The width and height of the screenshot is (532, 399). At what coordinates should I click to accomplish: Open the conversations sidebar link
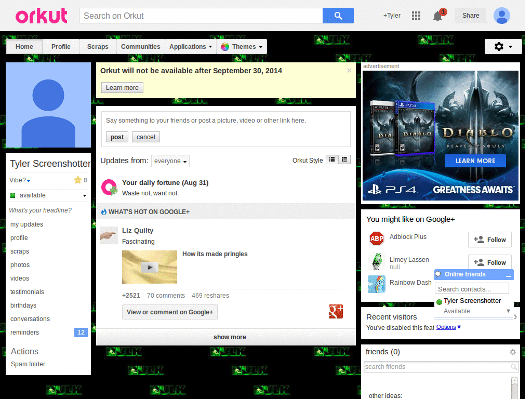click(30, 319)
